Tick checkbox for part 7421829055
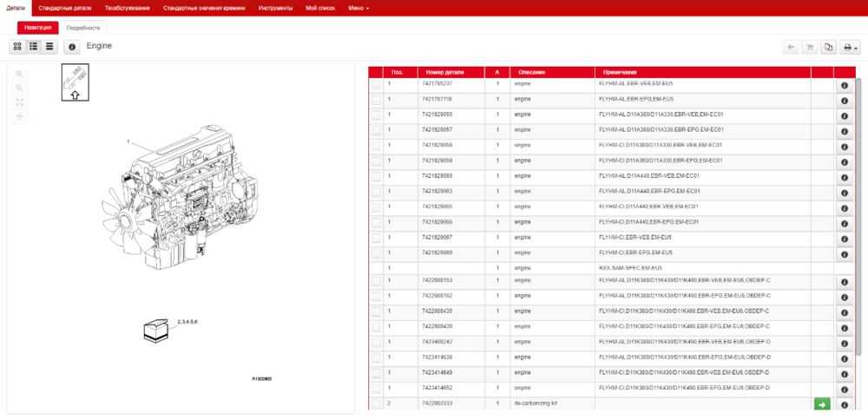This screenshot has width=868, height=420. [x=376, y=115]
